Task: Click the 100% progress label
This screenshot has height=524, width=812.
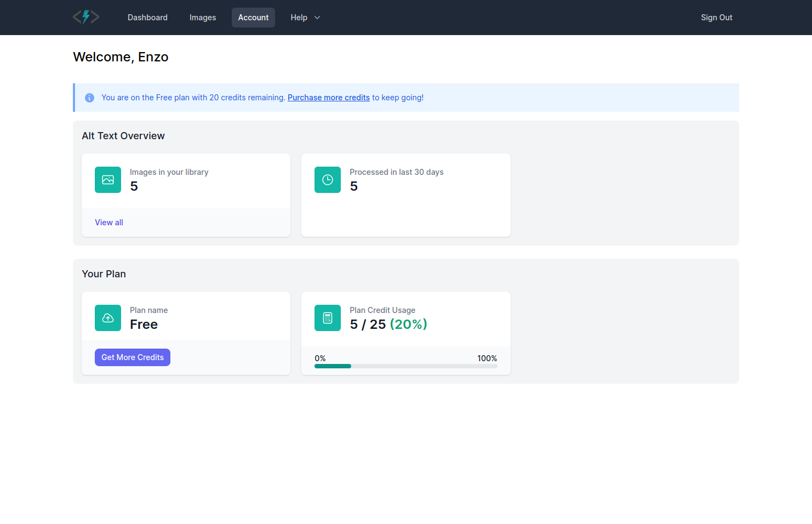Action: [x=487, y=358]
